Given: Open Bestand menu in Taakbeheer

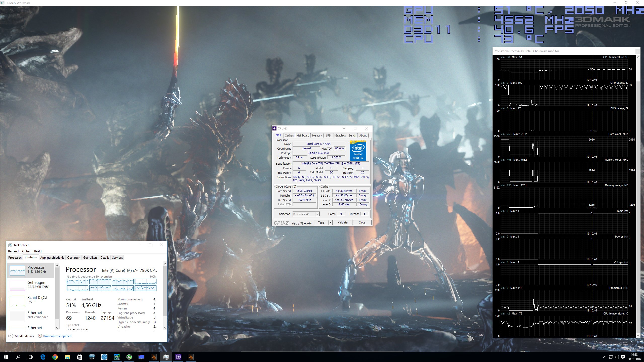Looking at the screenshot, I should tap(13, 251).
